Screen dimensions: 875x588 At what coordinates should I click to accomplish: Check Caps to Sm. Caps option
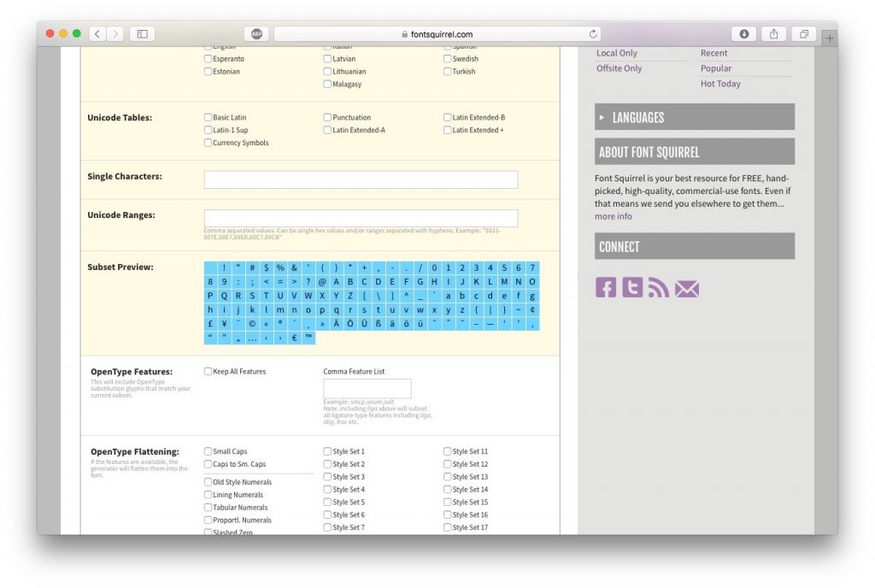pos(208,464)
